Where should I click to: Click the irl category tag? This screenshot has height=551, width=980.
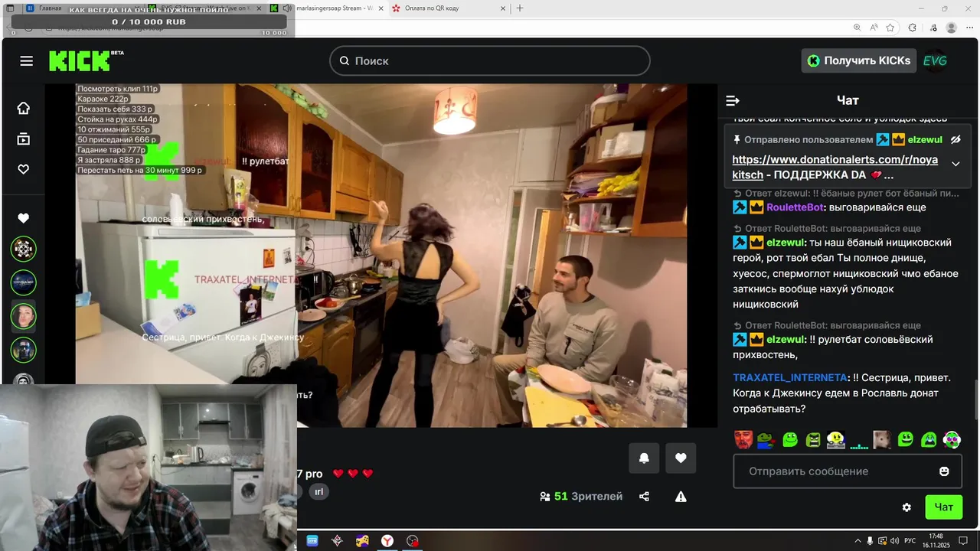click(x=318, y=492)
